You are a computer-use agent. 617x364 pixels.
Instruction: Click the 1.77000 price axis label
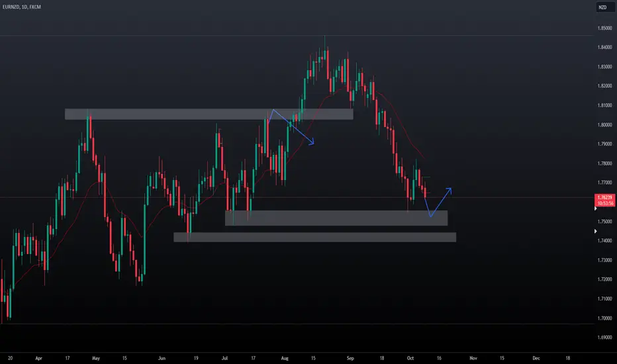click(605, 183)
